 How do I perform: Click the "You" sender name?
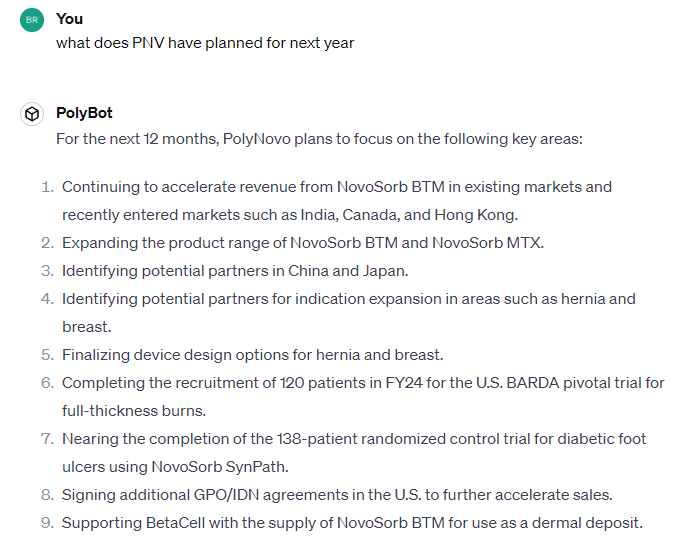(x=70, y=19)
